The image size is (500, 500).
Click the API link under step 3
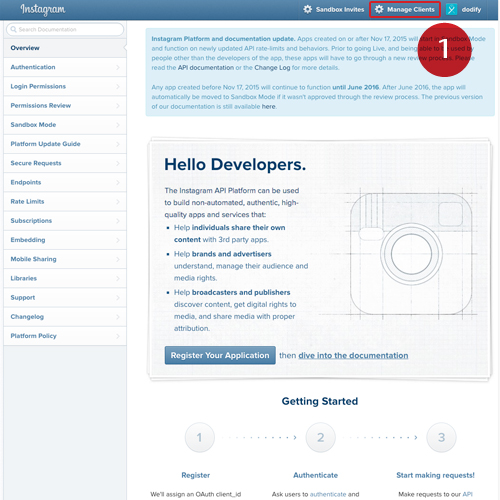point(467,494)
